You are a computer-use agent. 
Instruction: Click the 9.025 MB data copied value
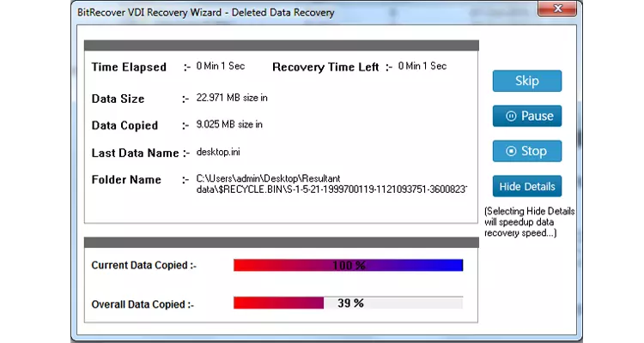tap(229, 124)
